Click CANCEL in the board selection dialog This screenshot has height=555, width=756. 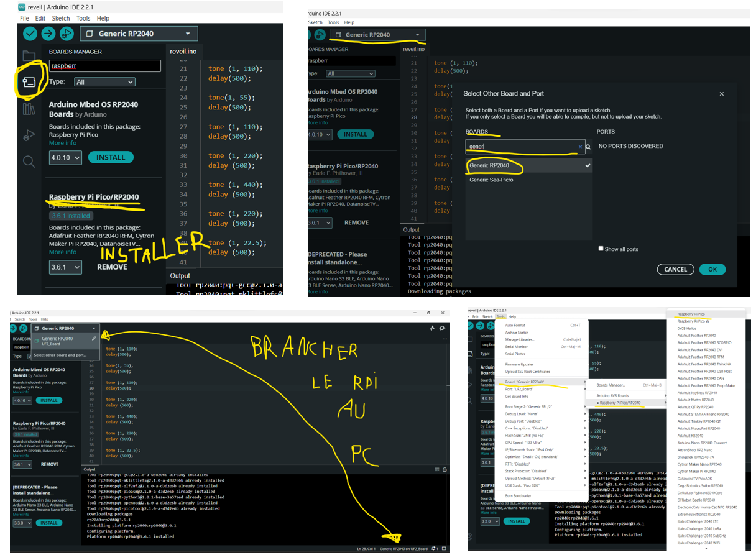pyautogui.click(x=675, y=270)
